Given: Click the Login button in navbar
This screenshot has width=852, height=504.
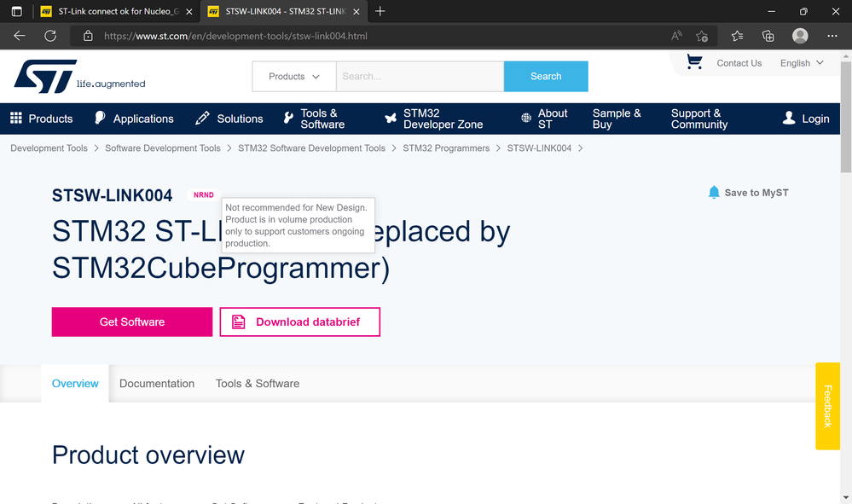Looking at the screenshot, I should click(x=806, y=119).
